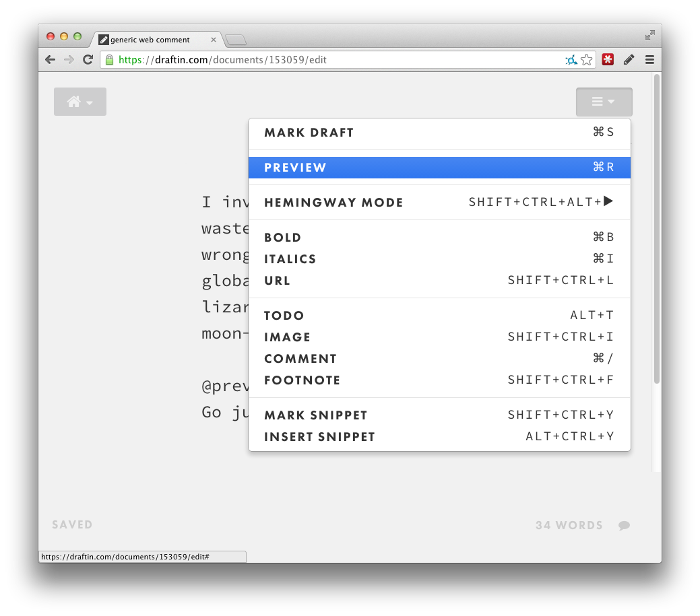
Task: Choose Mark Snippet
Action: click(x=439, y=415)
